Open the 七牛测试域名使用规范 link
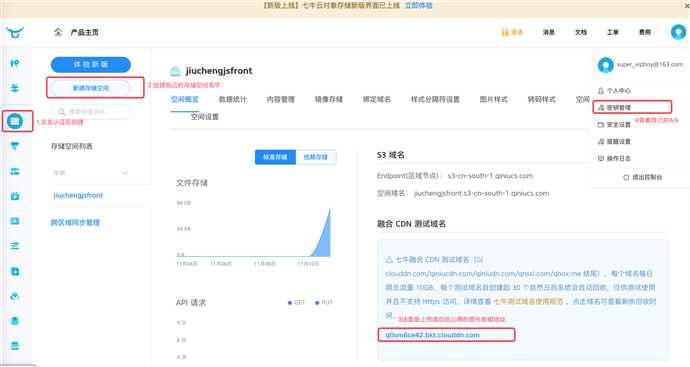The height and width of the screenshot is (367, 690). point(528,301)
